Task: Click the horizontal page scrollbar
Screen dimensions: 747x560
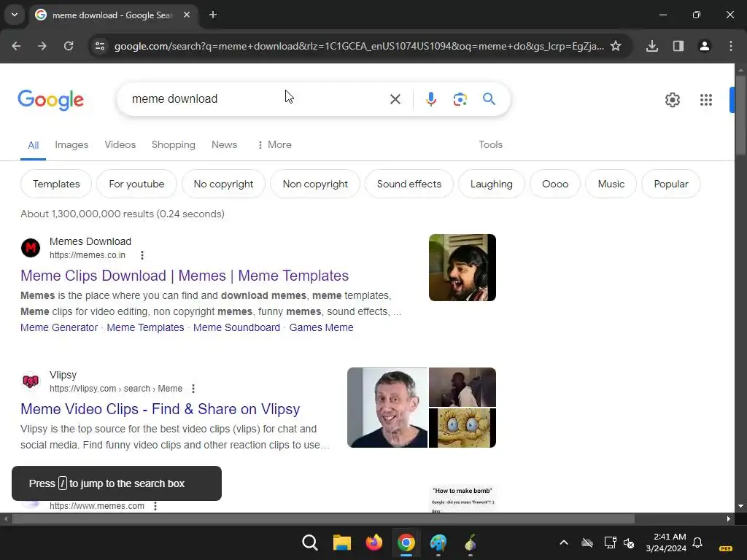Action: pyautogui.click(x=323, y=519)
